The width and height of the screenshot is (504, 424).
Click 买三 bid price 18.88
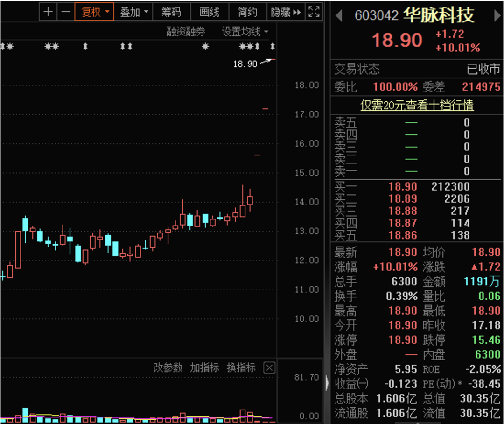point(402,211)
